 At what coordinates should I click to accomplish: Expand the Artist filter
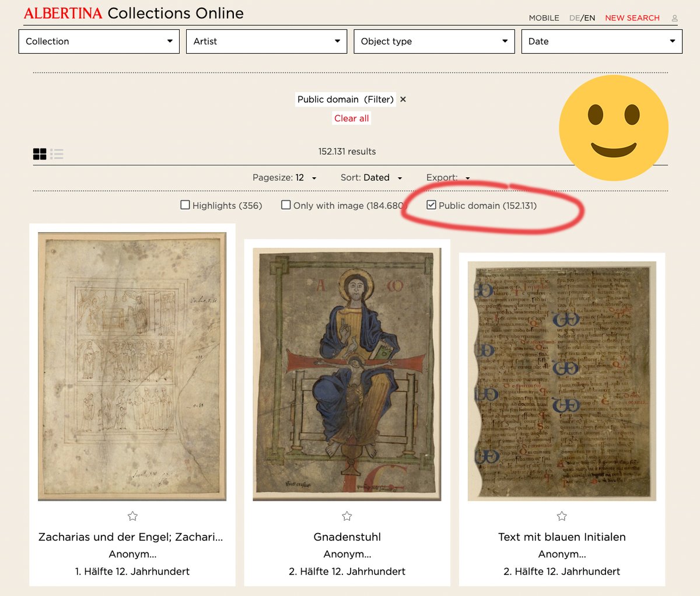tap(266, 41)
